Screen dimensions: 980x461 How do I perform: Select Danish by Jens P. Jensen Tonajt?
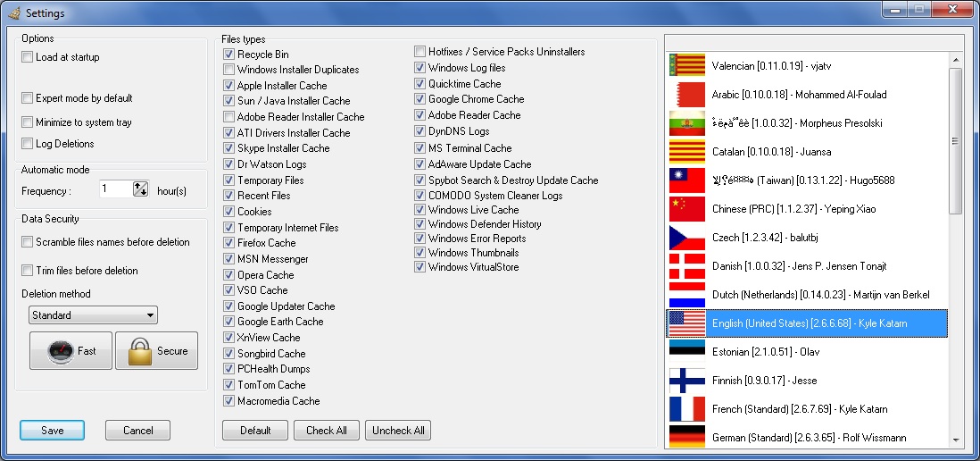coord(807,266)
